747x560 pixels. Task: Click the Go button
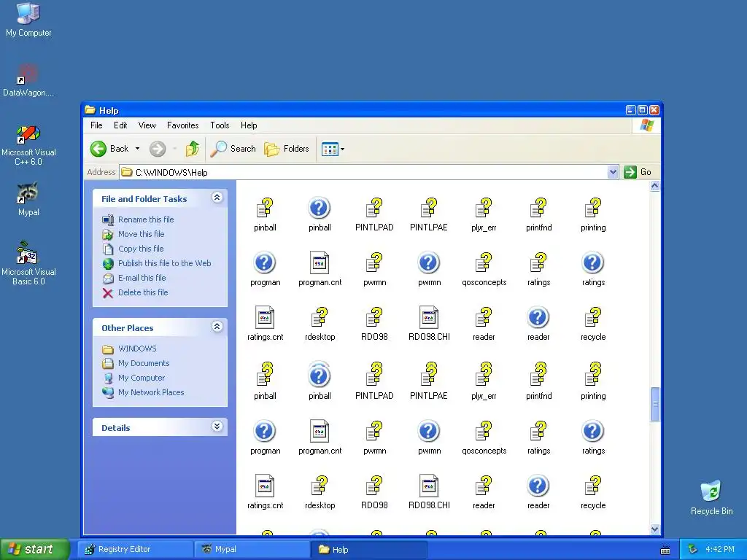pyautogui.click(x=638, y=172)
